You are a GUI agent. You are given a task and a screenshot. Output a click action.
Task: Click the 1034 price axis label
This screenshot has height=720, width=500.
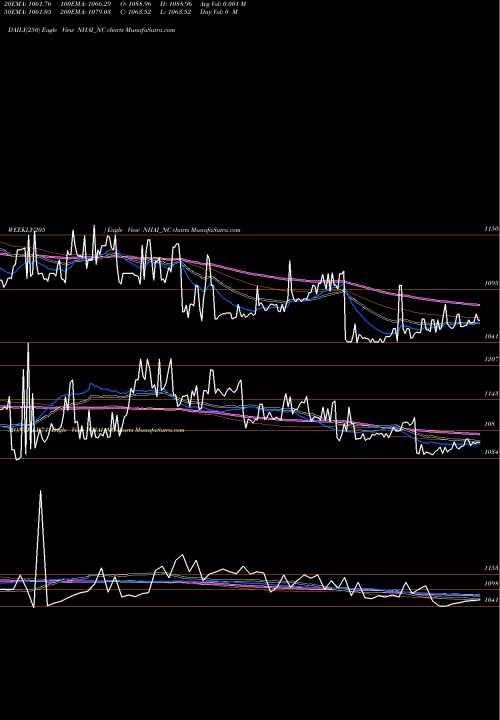coord(491,452)
